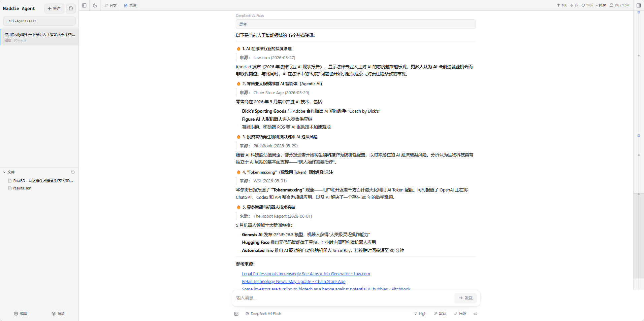Click the 新建 new session button

point(54,8)
